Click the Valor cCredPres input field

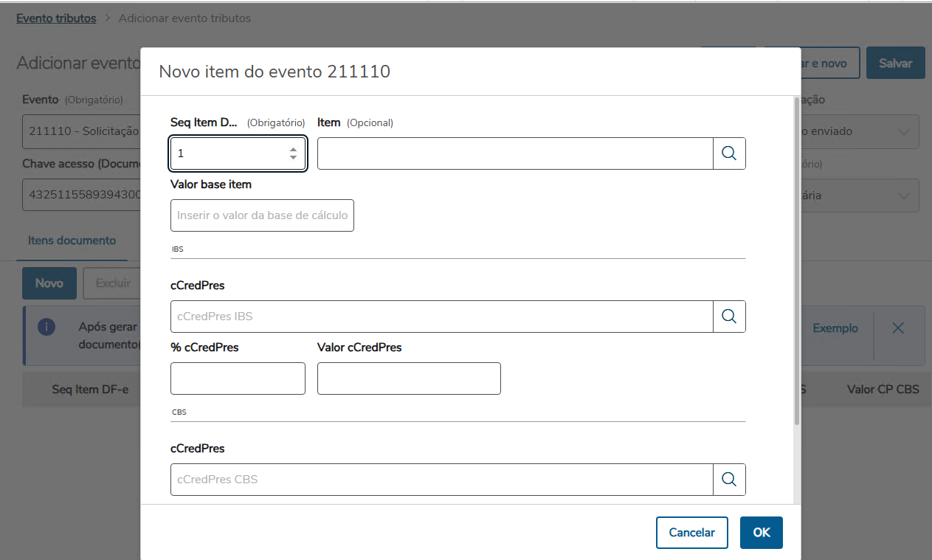coord(409,378)
